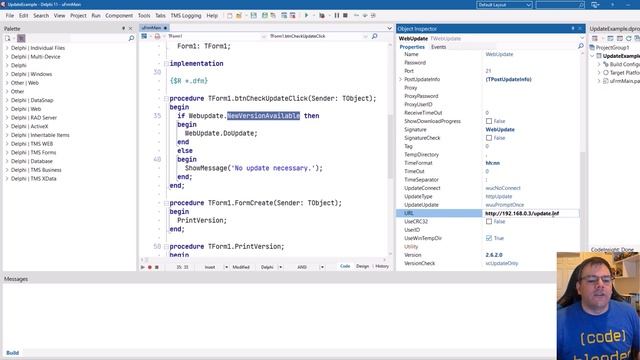
Task: Click the Run (green play) toolbar icon
Action: coord(306,16)
